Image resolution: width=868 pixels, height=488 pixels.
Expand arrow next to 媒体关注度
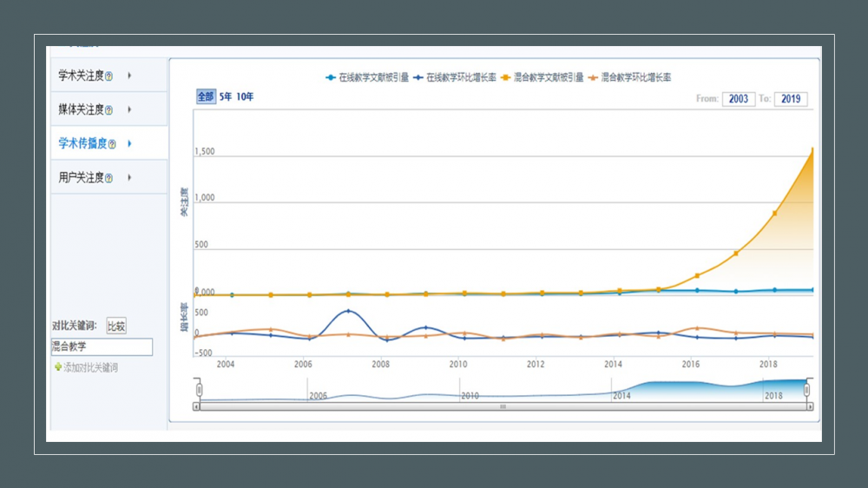coord(129,109)
